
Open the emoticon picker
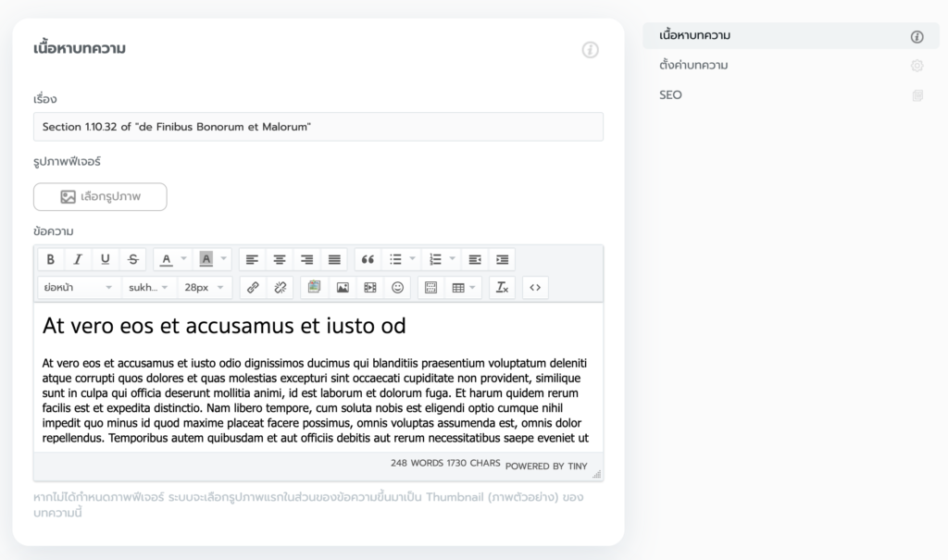(x=397, y=288)
